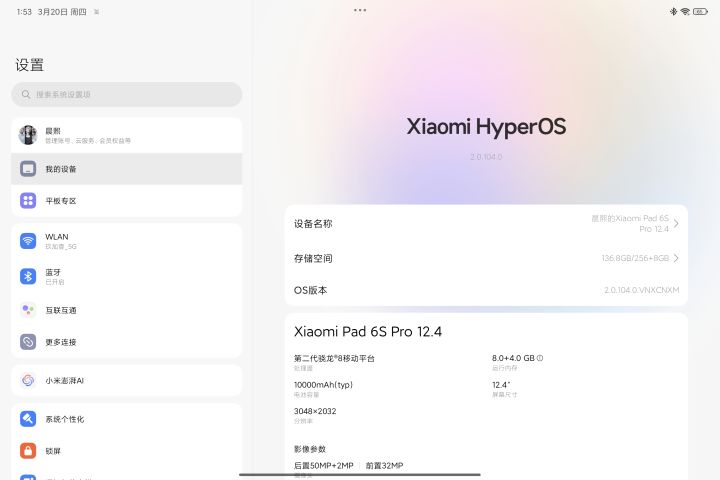Tap the 10000mAh(typ) battery capacity text
The height and width of the screenshot is (480, 720).
tap(323, 384)
